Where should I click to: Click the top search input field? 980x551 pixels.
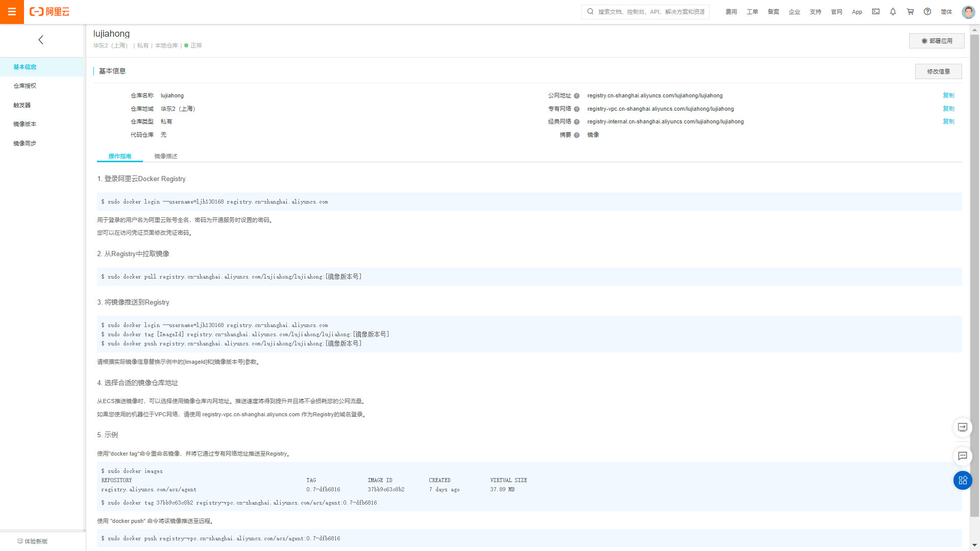(651, 12)
